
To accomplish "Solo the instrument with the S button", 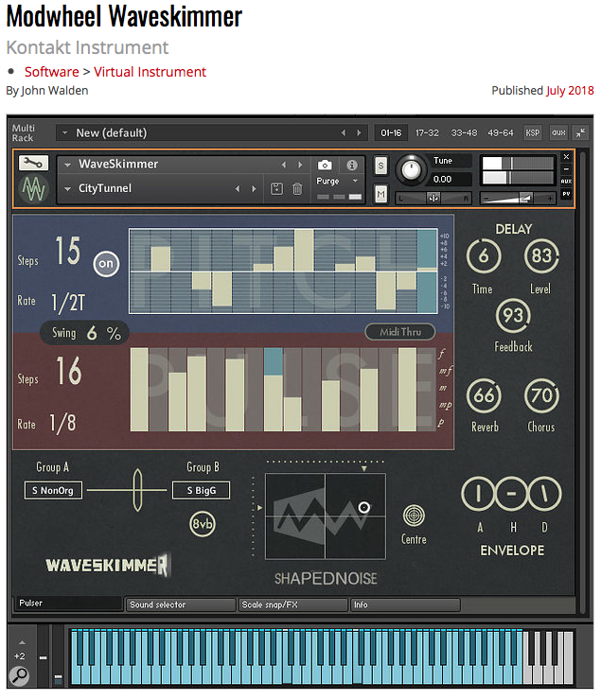I will pos(380,166).
